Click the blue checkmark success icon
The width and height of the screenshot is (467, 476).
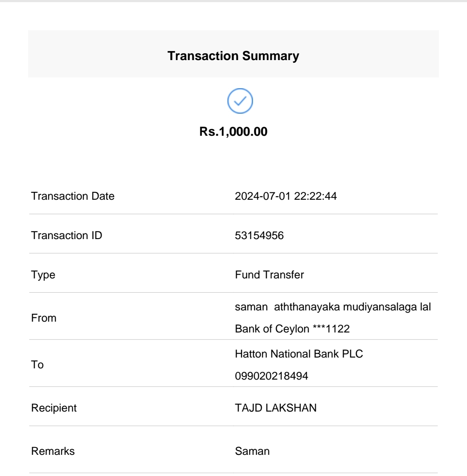tap(240, 102)
